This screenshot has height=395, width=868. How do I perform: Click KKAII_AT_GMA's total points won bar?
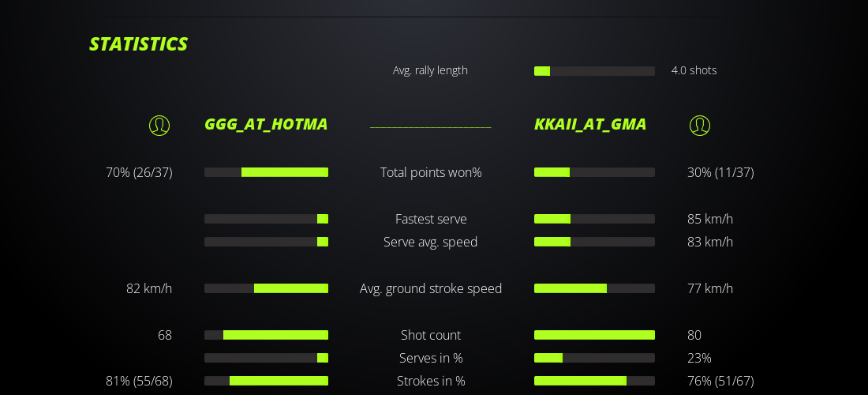pyautogui.click(x=594, y=172)
